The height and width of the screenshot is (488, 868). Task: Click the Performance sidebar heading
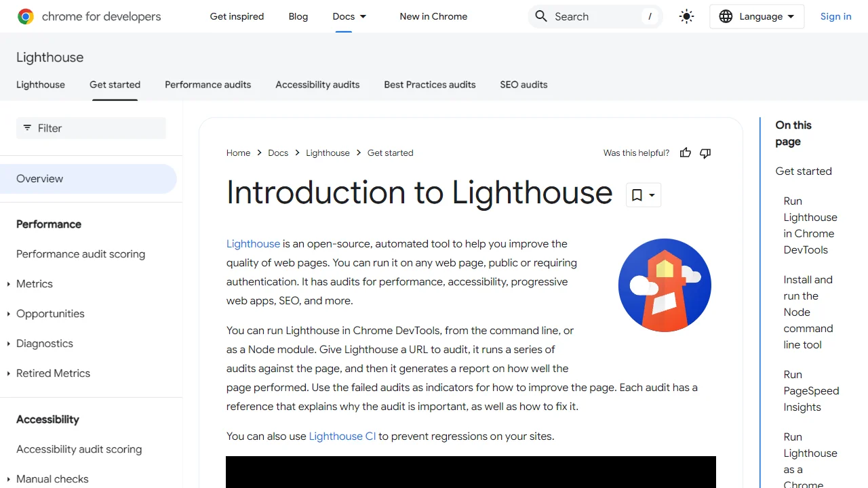coord(49,224)
